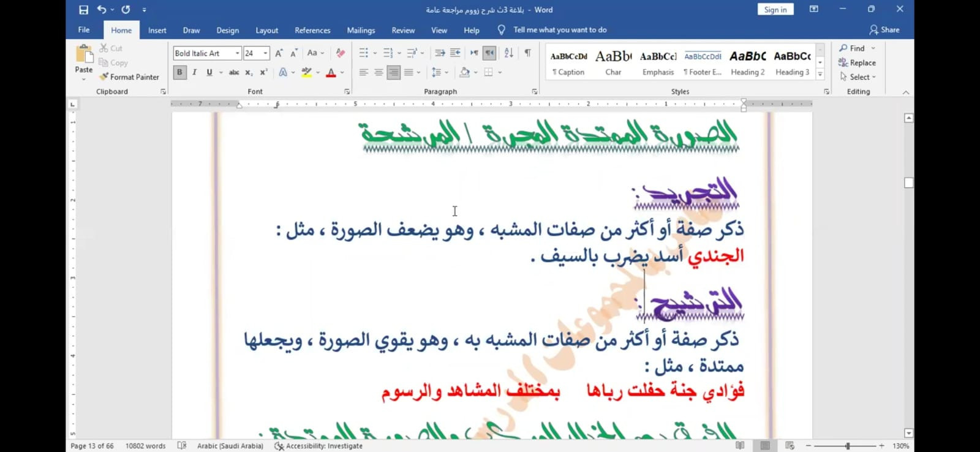Apply the Emphasis style

(x=658, y=63)
